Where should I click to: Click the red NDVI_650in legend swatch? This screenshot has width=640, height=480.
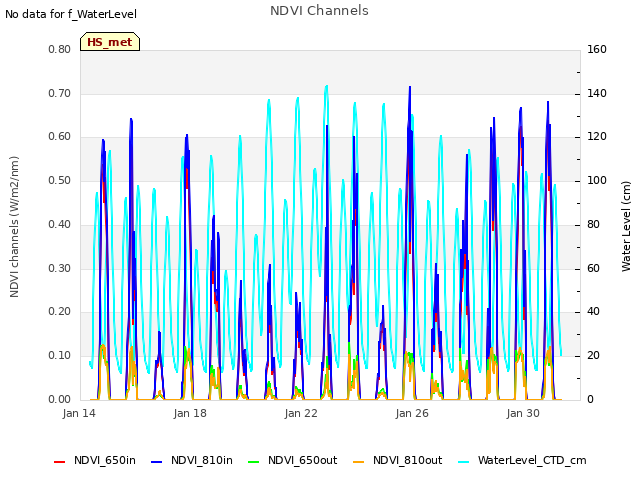[59, 462]
